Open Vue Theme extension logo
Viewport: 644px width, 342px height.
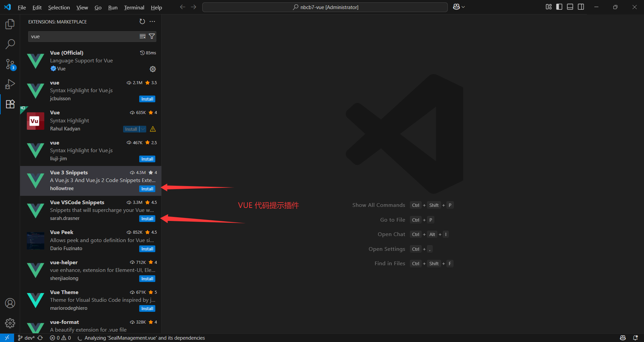(x=35, y=300)
